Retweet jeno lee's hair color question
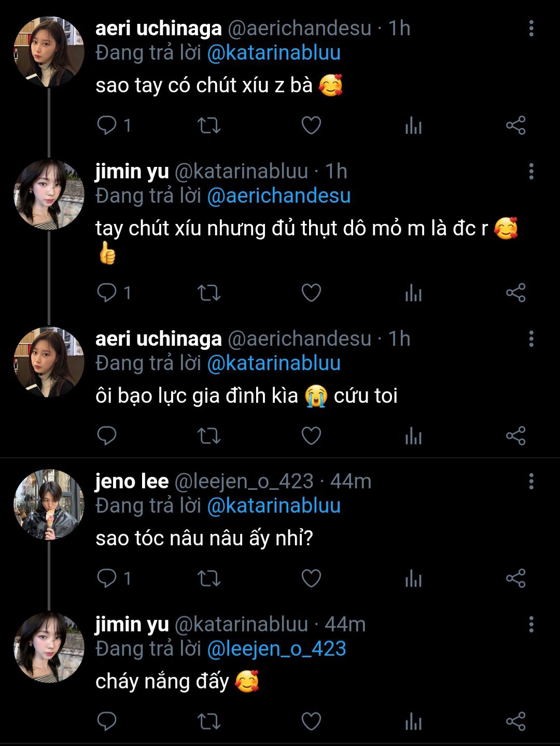This screenshot has width=560, height=746. [209, 578]
